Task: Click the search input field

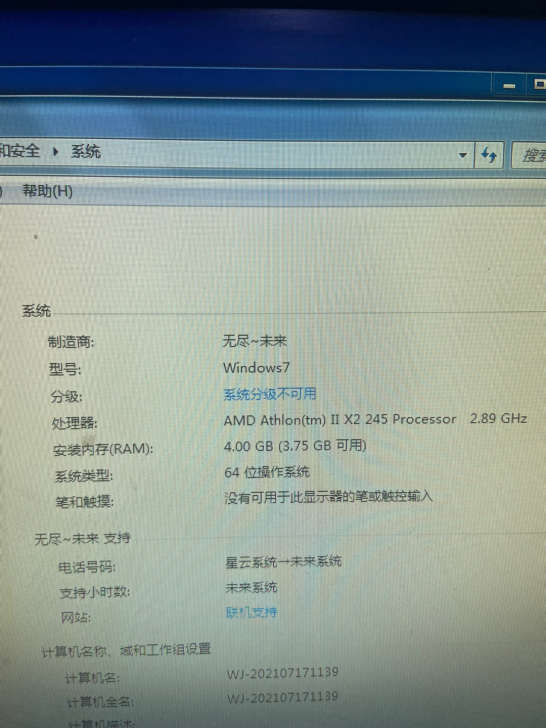Action: pyautogui.click(x=529, y=155)
